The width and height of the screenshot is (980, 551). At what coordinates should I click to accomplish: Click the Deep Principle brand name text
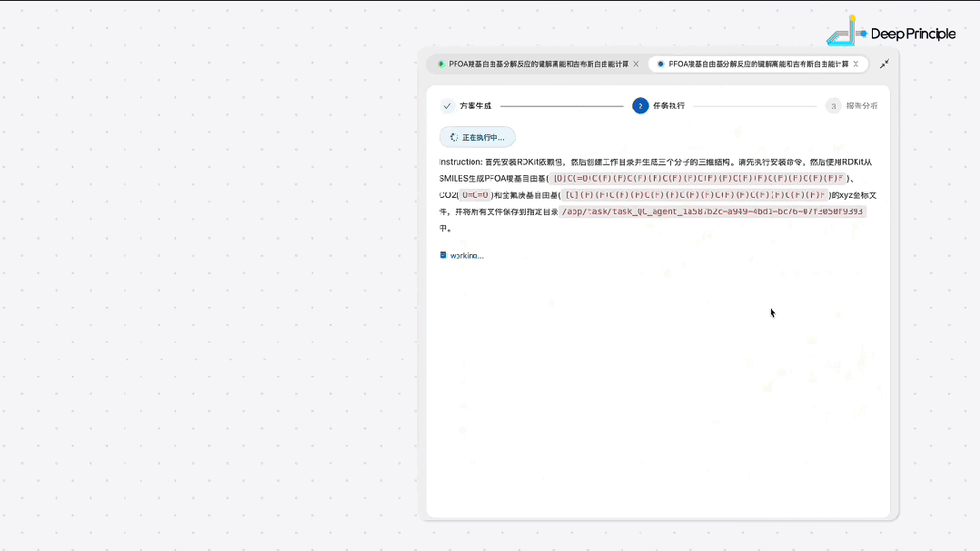[913, 34]
